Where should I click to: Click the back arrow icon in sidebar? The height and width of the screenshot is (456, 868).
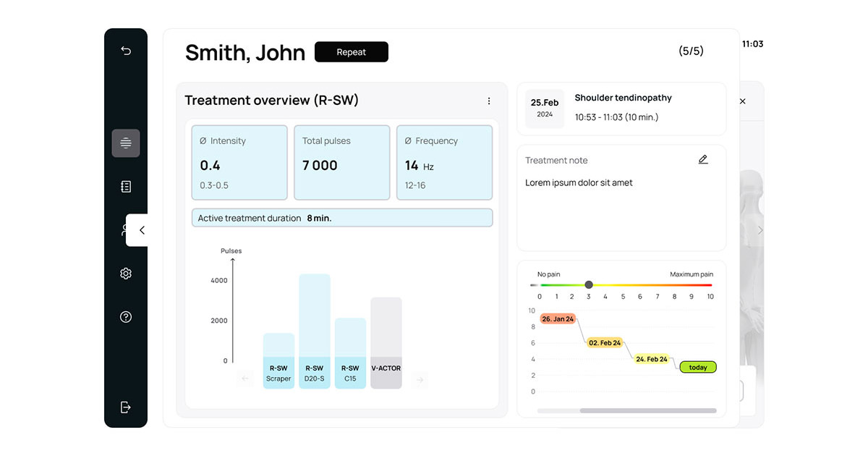click(126, 51)
